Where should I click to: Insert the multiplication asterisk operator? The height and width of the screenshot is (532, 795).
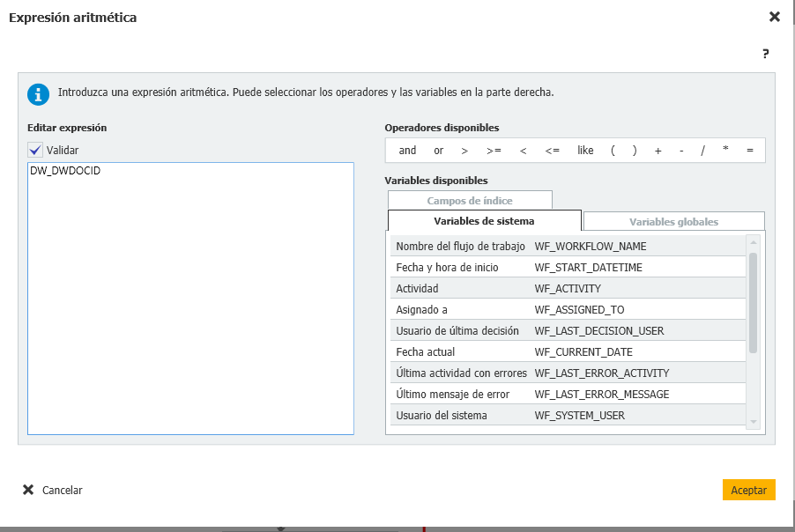coord(725,151)
